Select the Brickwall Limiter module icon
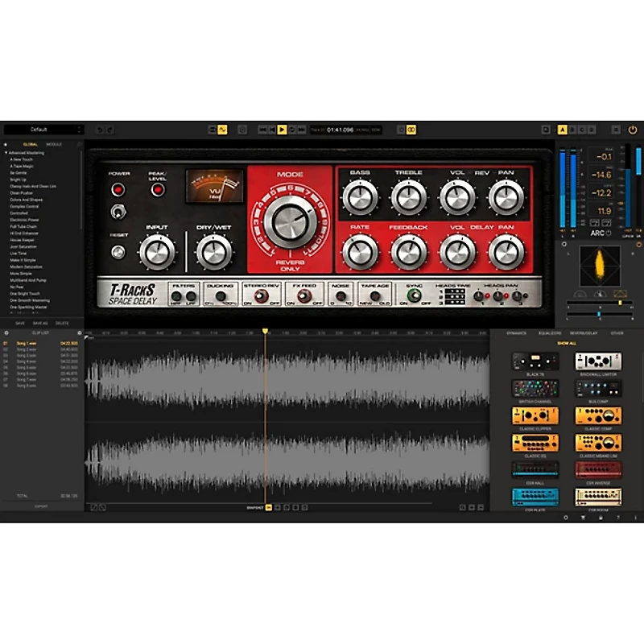 point(597,362)
